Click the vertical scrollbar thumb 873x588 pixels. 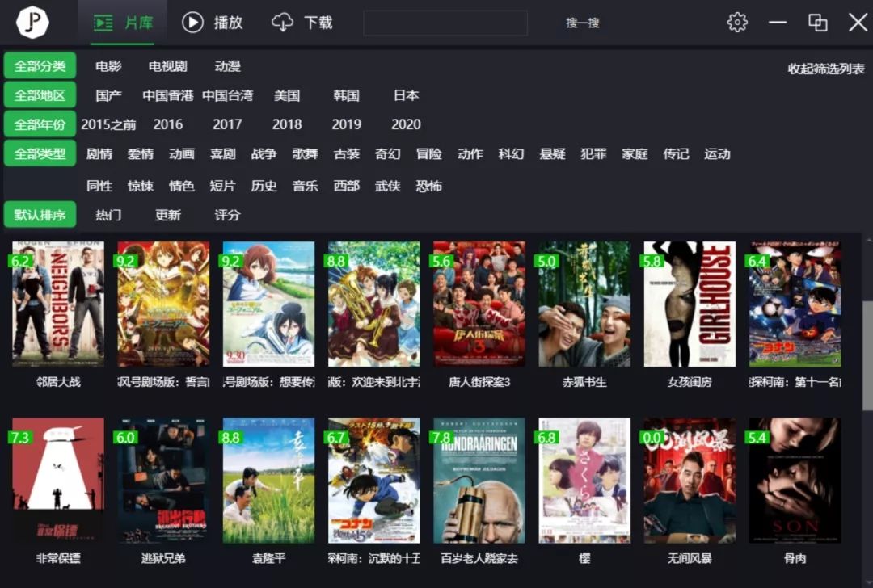867,356
